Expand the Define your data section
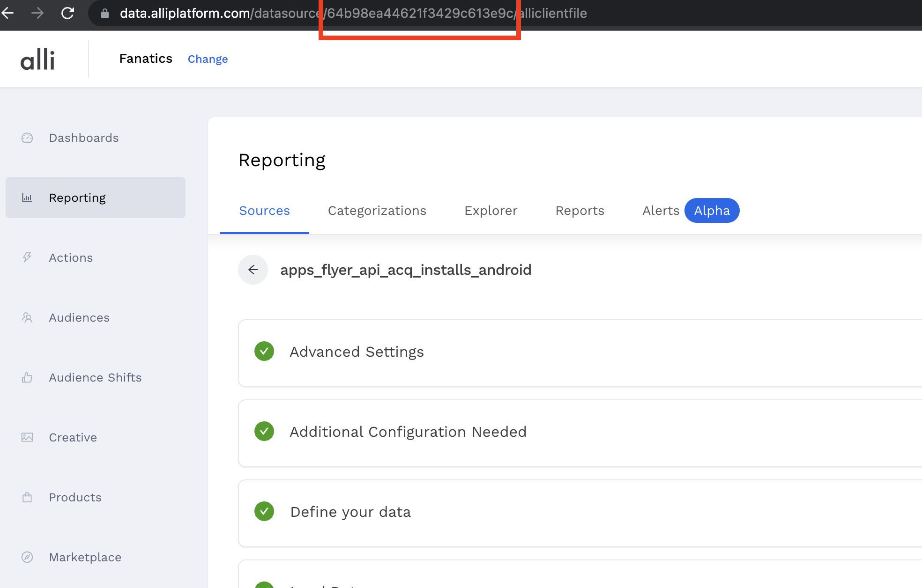The width and height of the screenshot is (922, 588). [350, 512]
